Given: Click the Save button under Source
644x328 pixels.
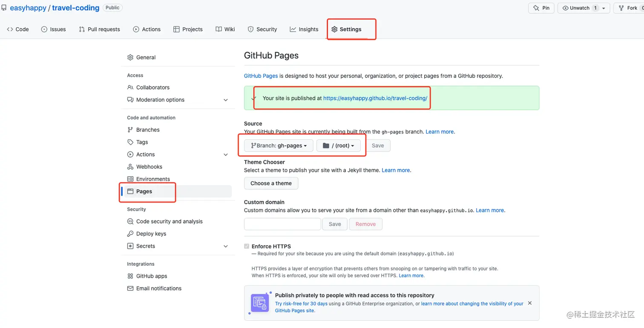Looking at the screenshot, I should 378,145.
